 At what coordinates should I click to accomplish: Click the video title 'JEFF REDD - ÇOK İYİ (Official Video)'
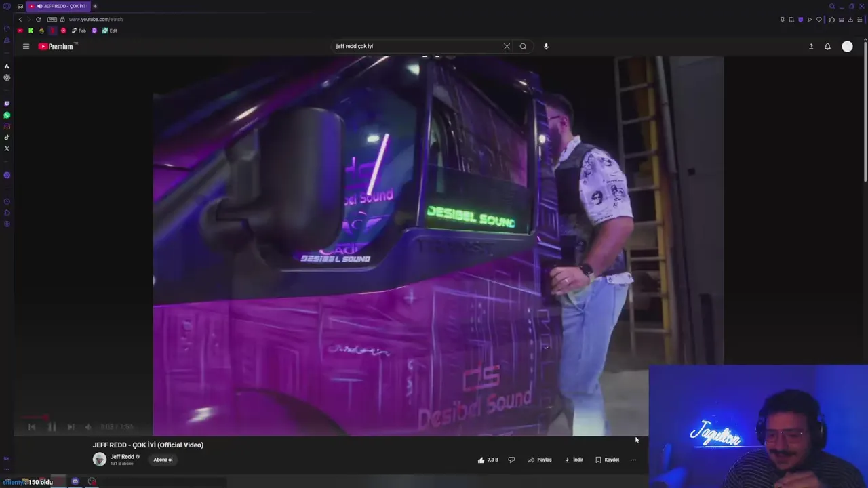pos(148,445)
